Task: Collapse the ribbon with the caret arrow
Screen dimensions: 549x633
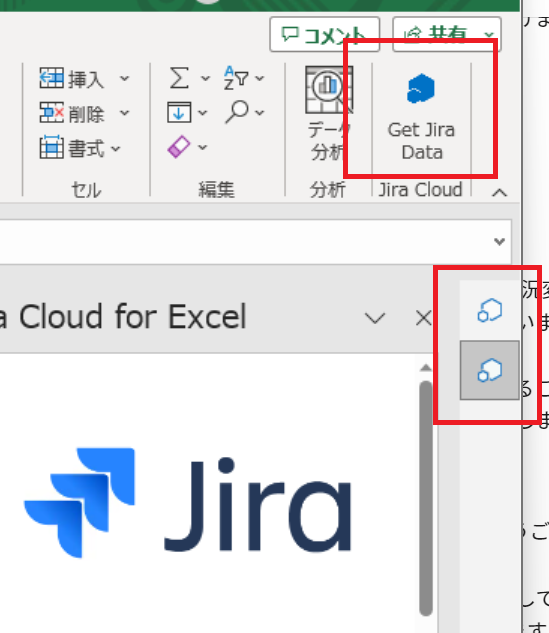Action: tap(500, 192)
